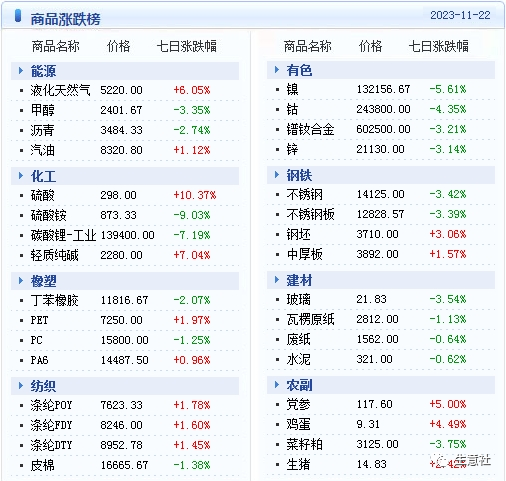The width and height of the screenshot is (506, 481).
Task: Click the -9.03% change for 硫酸铵
Action: click(192, 215)
